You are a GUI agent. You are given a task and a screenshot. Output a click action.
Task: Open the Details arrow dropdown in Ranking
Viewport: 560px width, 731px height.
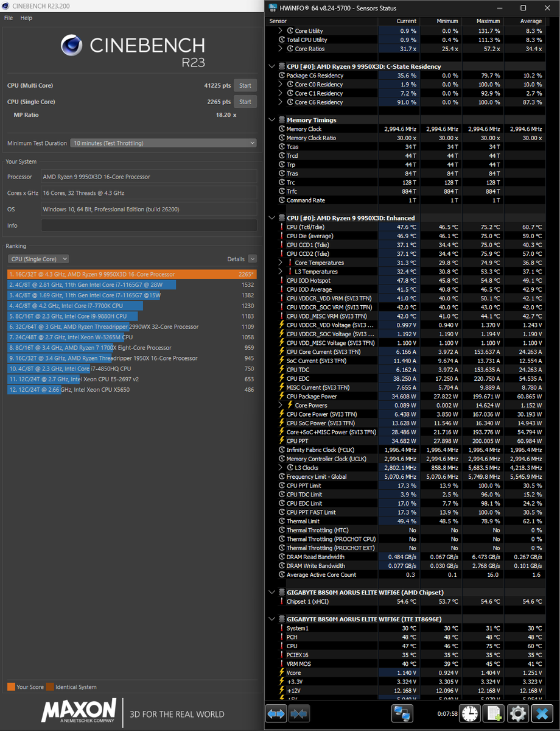click(253, 259)
